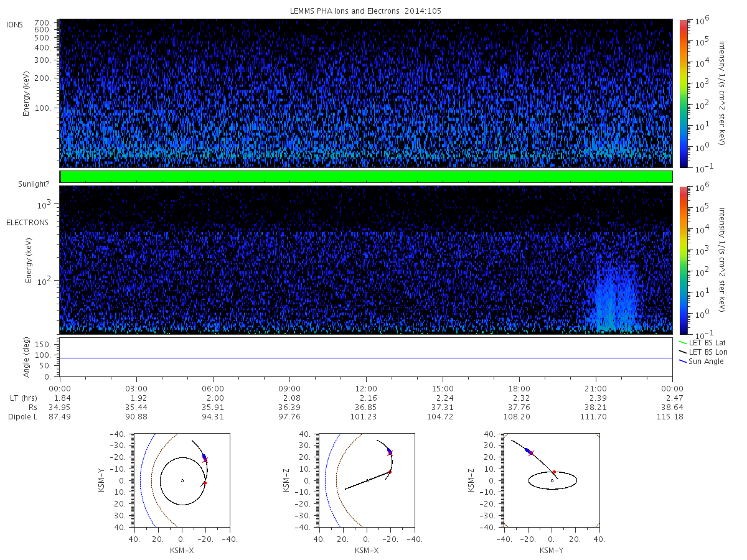
Task: Click the KSM-X vs KSM-Z orbit plot
Action: click(366, 480)
